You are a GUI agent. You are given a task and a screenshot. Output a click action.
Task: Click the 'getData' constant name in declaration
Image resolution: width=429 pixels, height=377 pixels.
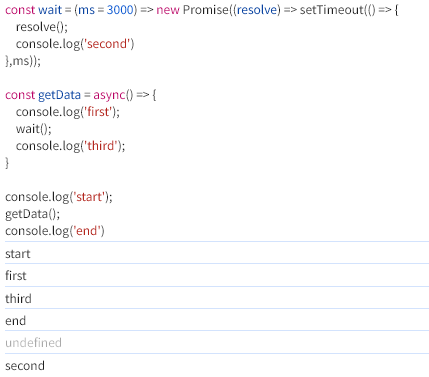[59, 95]
